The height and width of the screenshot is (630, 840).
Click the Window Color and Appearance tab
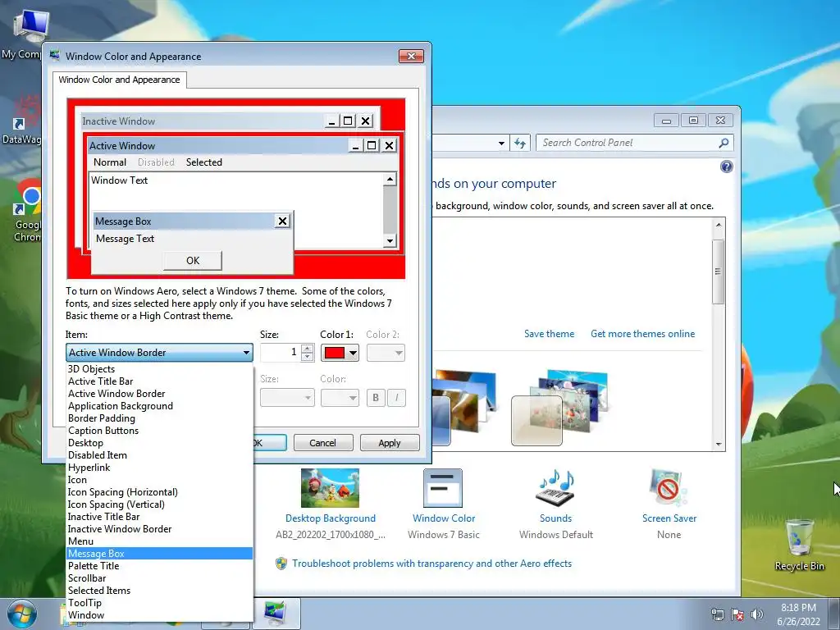120,80
